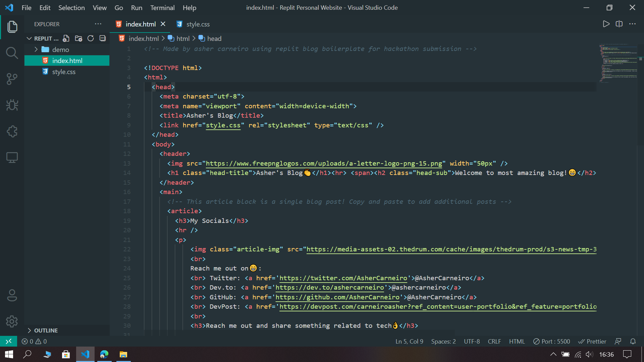Open Run and Debug view
644x362 pixels.
[x=12, y=105]
